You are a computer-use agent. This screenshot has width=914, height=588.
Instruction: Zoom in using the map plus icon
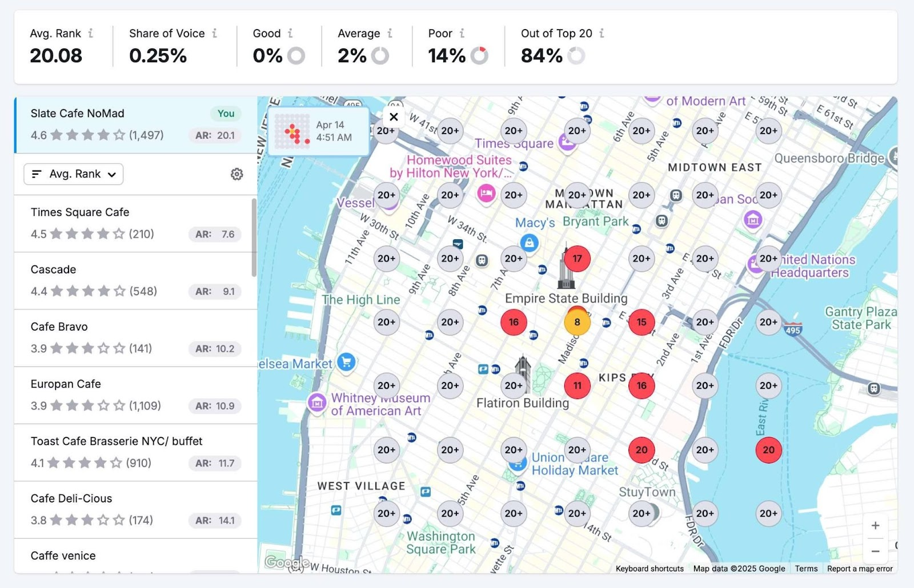point(875,525)
